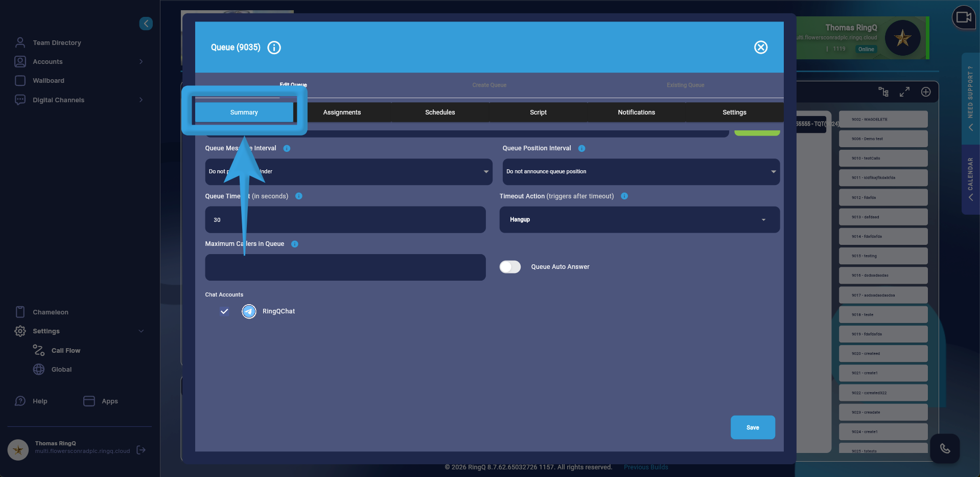Toggle the Queue Auto Answer switch
This screenshot has height=477, width=980.
[x=510, y=267]
